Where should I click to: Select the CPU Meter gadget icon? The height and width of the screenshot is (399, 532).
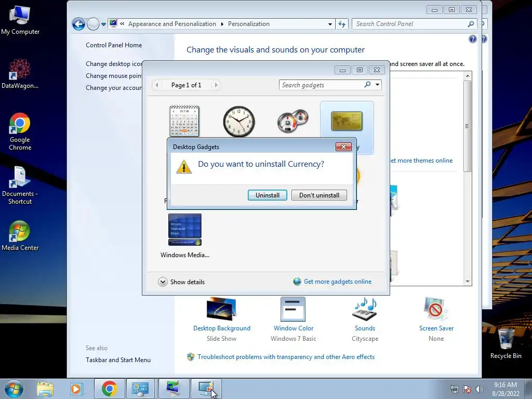click(x=292, y=121)
